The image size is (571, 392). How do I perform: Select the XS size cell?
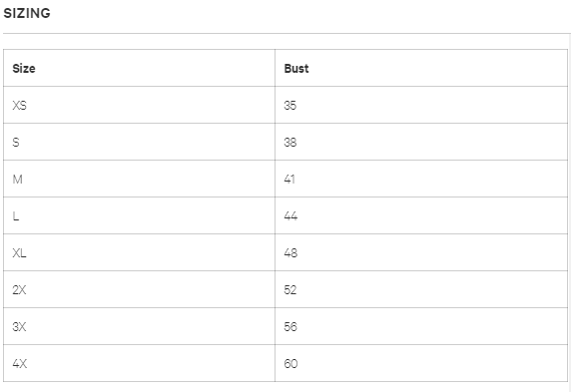pos(139,105)
